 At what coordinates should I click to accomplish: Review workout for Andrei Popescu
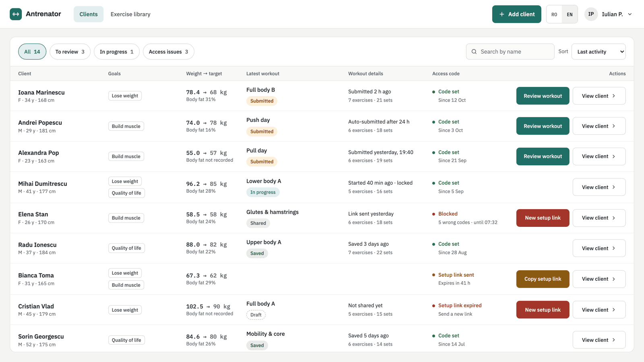[543, 126]
